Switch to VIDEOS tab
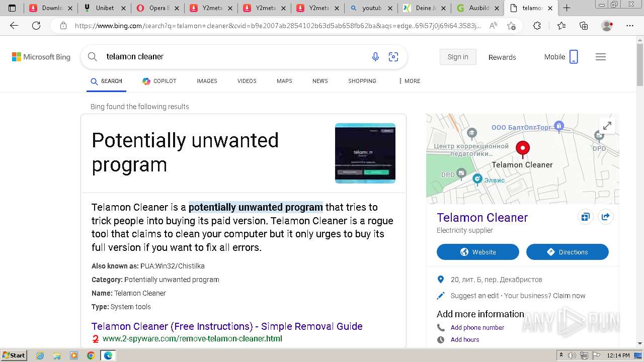Screen dimensions: 644x362 [247, 81]
